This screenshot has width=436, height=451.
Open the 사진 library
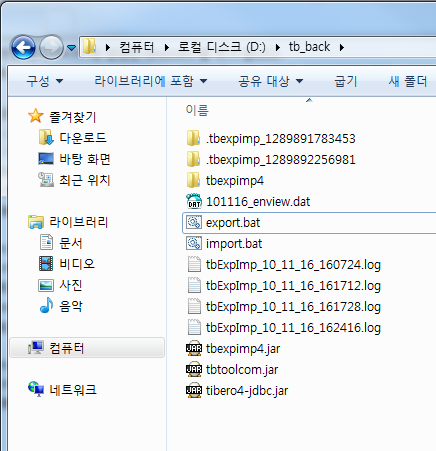(x=71, y=285)
